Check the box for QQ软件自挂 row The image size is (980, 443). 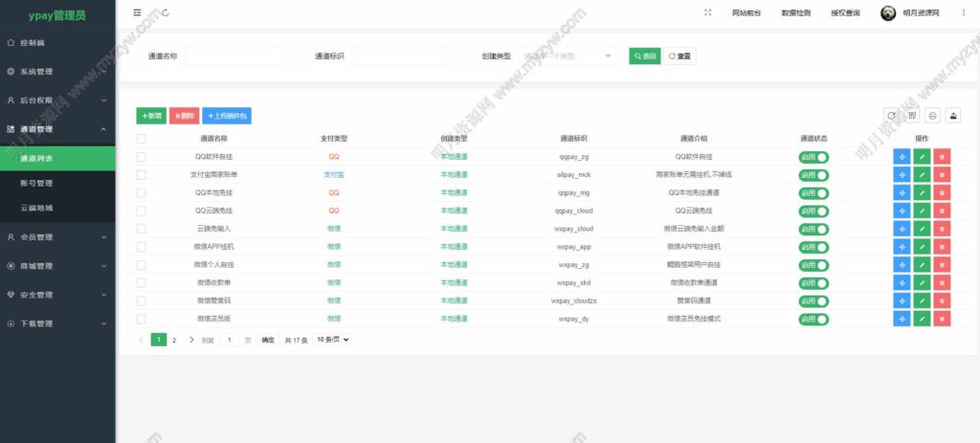click(142, 157)
